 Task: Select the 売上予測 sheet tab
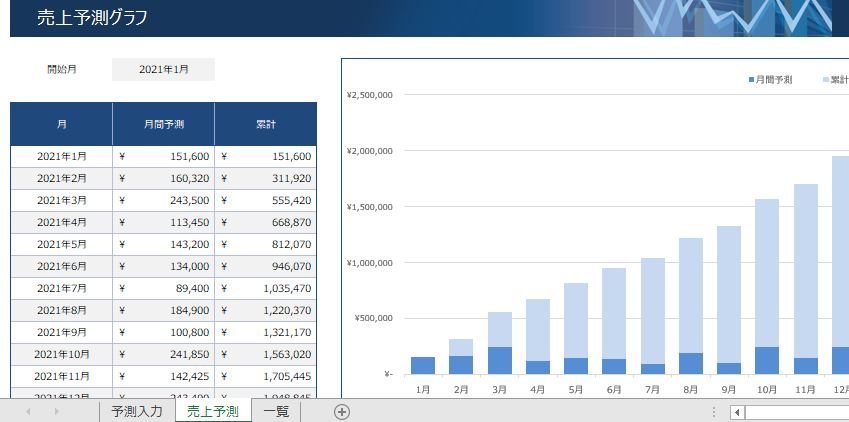coord(212,412)
